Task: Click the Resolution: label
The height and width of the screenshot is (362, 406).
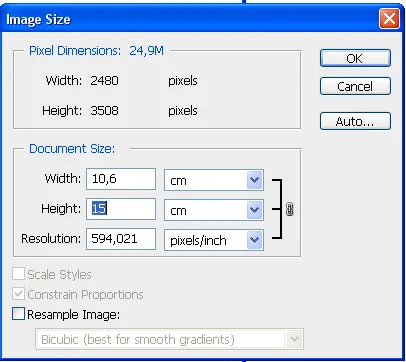Action: coord(51,239)
